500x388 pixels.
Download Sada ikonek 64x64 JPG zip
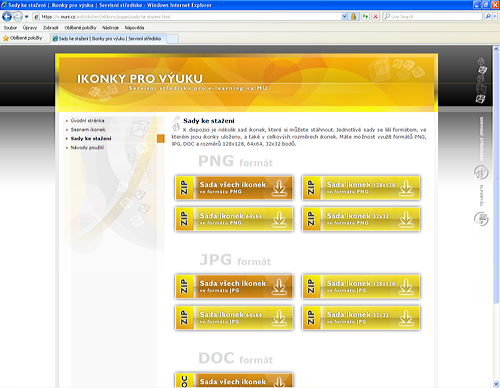coord(234,318)
